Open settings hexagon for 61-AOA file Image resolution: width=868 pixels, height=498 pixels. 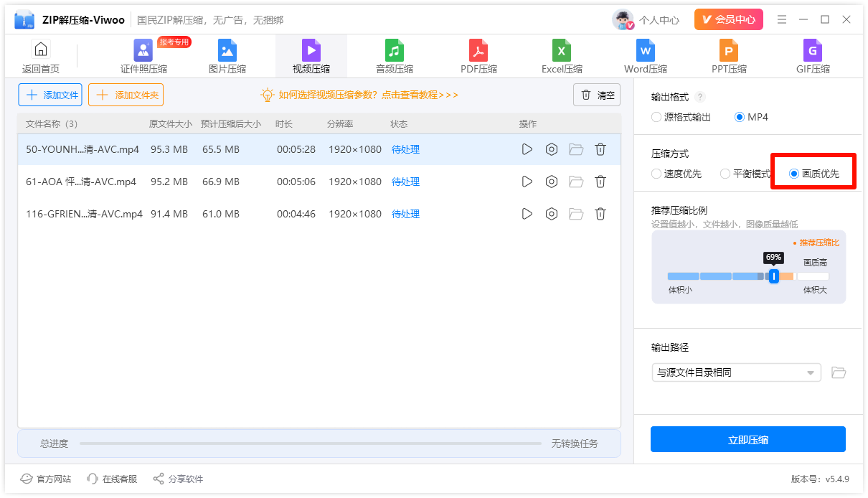pyautogui.click(x=552, y=182)
